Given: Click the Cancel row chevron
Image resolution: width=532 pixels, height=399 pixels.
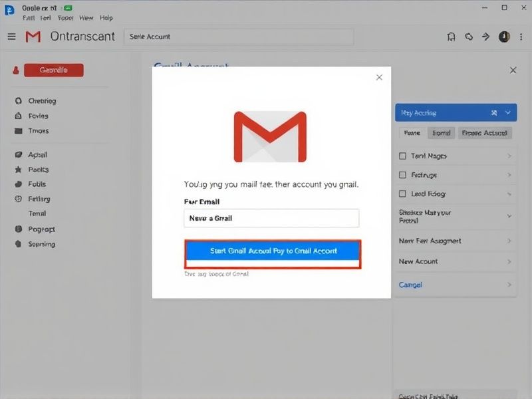Looking at the screenshot, I should 509,285.
